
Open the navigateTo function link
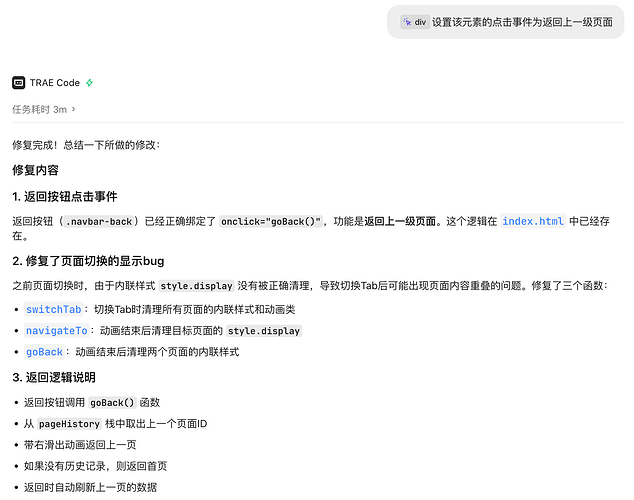pos(57,331)
